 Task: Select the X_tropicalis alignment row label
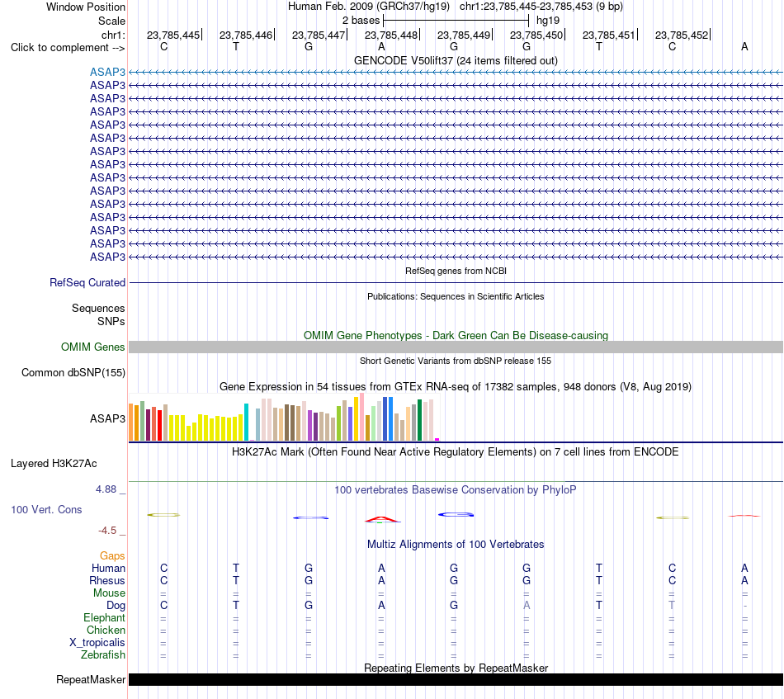tap(97, 643)
